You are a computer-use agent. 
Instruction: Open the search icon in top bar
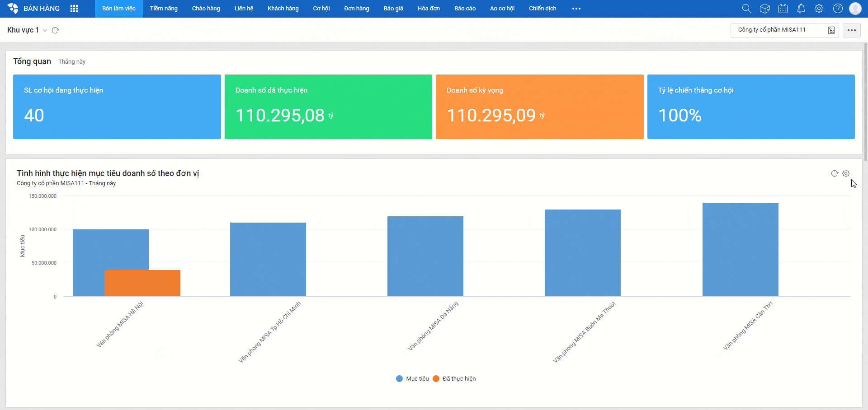(746, 9)
